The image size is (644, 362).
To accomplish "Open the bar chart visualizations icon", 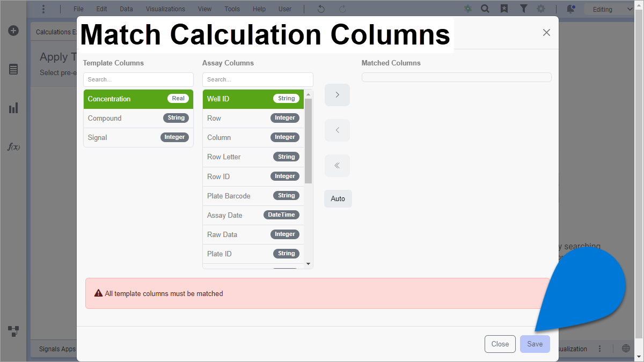I will pyautogui.click(x=13, y=108).
